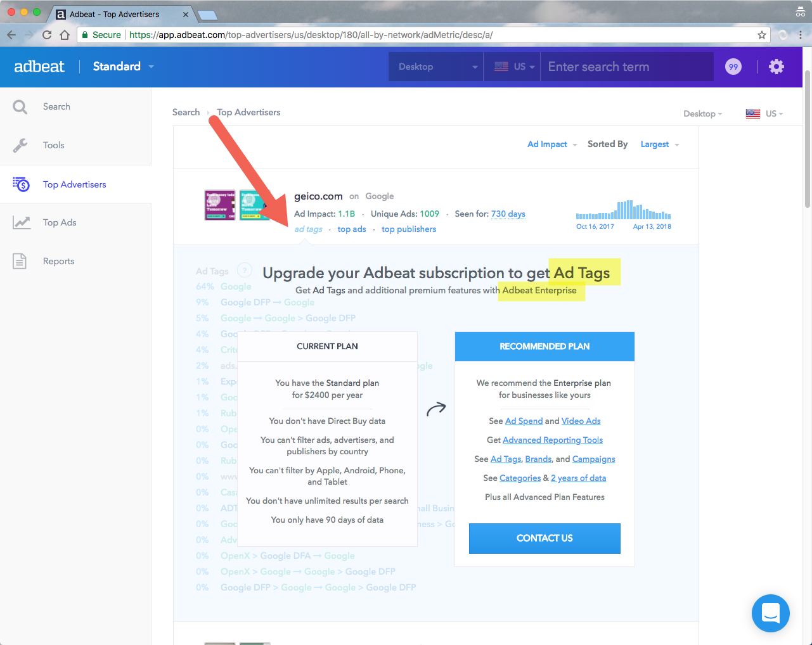Click the Top Advertisers breadcrumb text

[248, 112]
